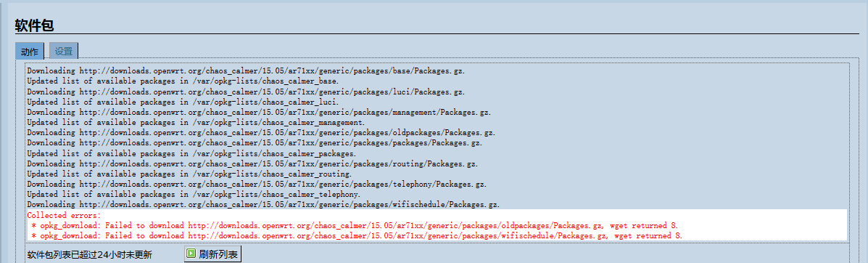Click the Downloading management/Packages.gz log line
Screen dimensions: 868x263
click(259, 113)
